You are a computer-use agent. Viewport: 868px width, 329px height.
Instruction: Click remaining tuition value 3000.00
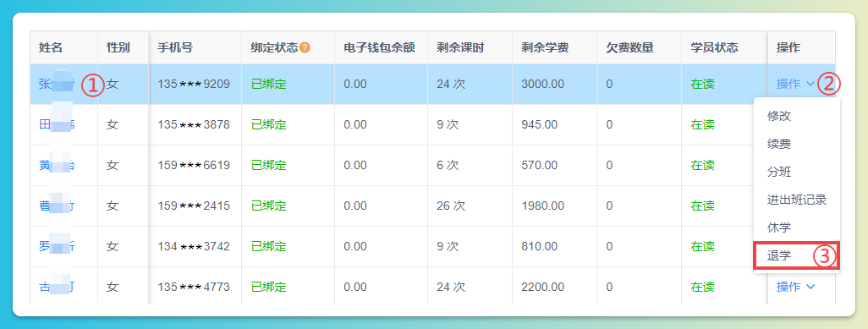coord(542,85)
